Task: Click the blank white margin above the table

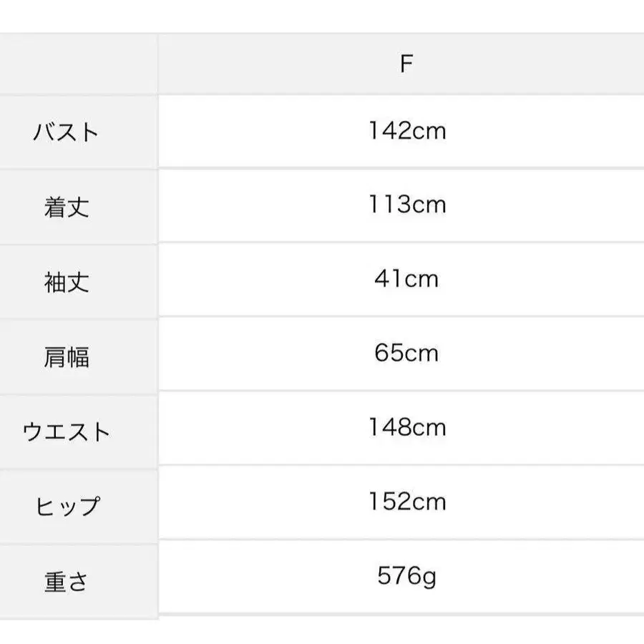Action: (322, 16)
